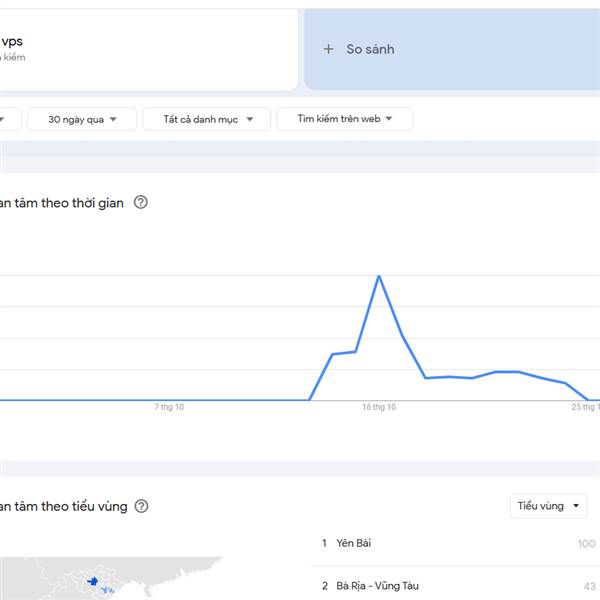
Task: Click the value 100 beside Yên Bái
Action: [x=586, y=544]
